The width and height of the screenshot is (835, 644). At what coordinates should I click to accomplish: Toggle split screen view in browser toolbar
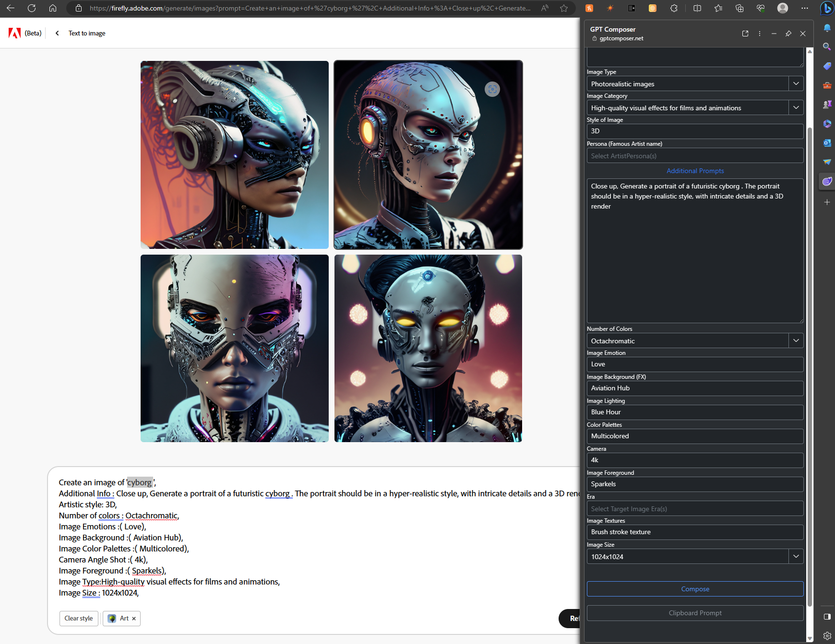[x=697, y=8]
